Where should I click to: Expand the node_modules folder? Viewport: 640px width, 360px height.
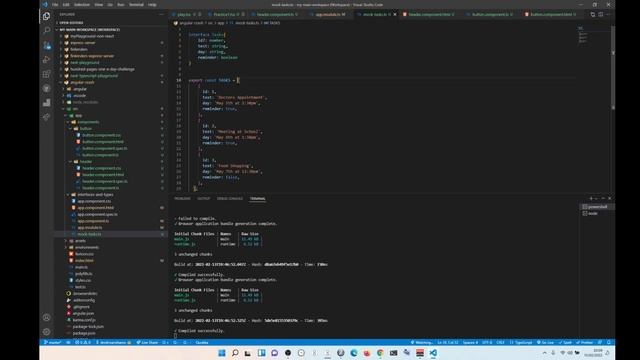click(x=85, y=102)
